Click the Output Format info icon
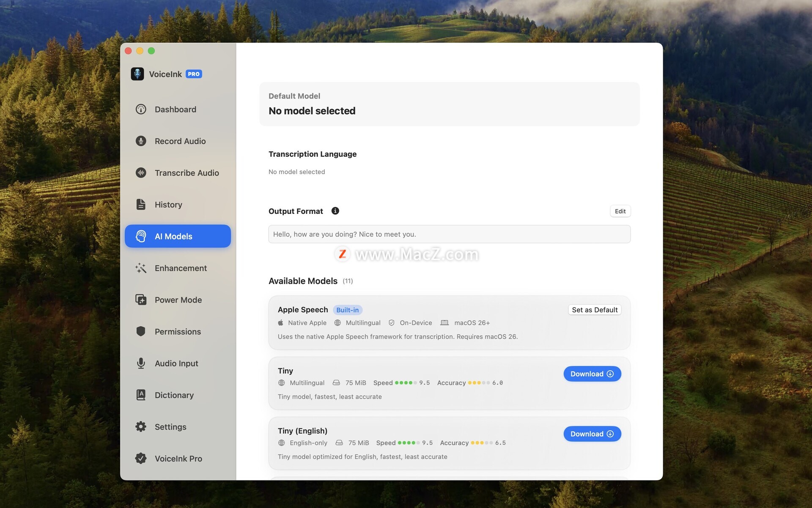The image size is (812, 508). [335, 211]
